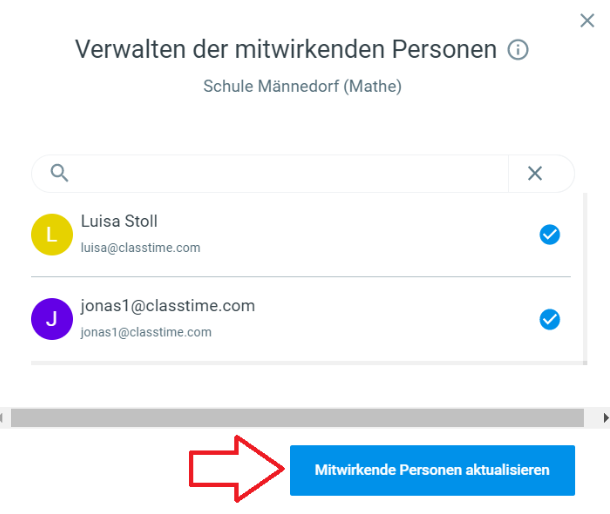Click the Verwalten der mitwirkenden Personen heading
610x514 pixels.
(286, 49)
